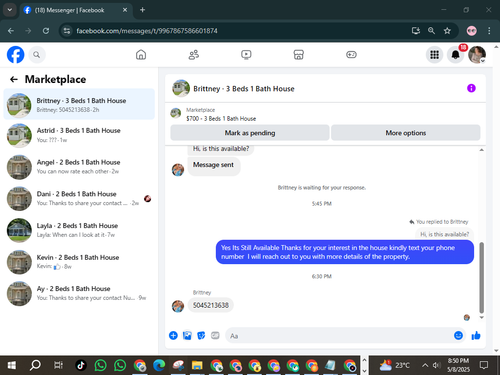Click More options button
The width and height of the screenshot is (500, 375).
(x=406, y=133)
